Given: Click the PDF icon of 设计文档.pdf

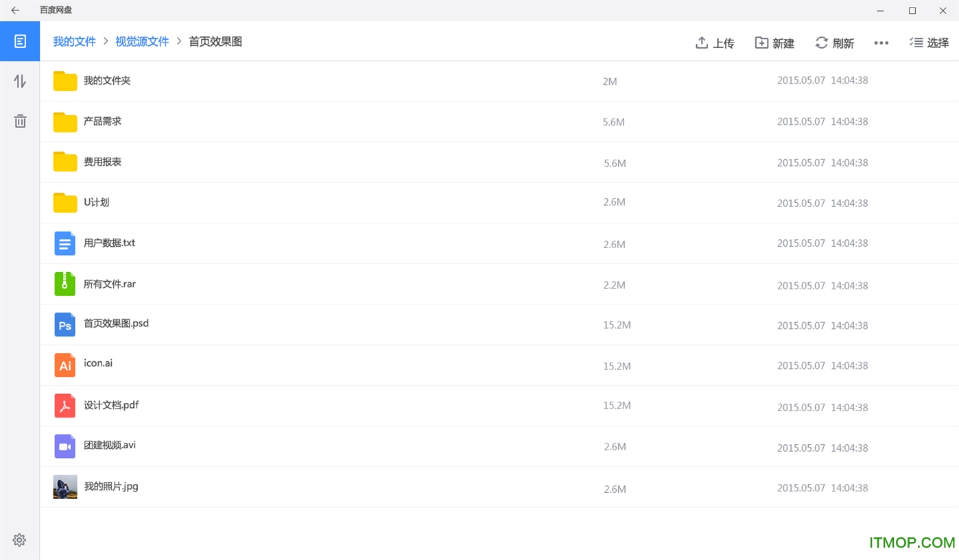Looking at the screenshot, I should click(x=64, y=405).
